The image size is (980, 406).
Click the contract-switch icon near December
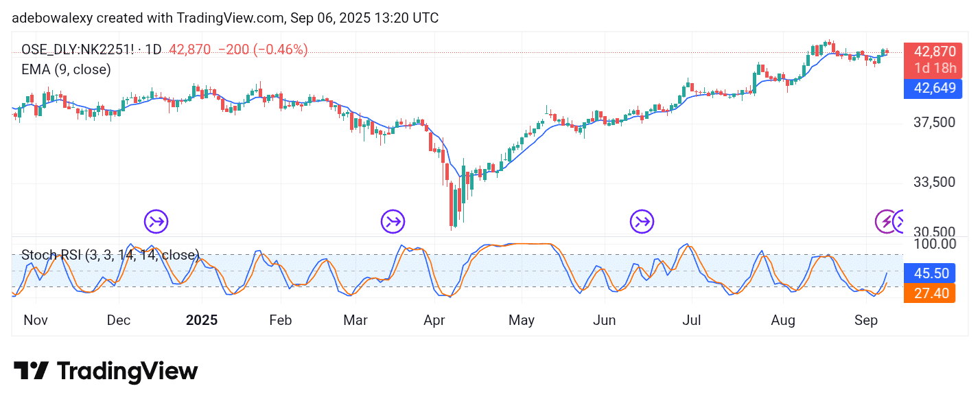pyautogui.click(x=156, y=221)
